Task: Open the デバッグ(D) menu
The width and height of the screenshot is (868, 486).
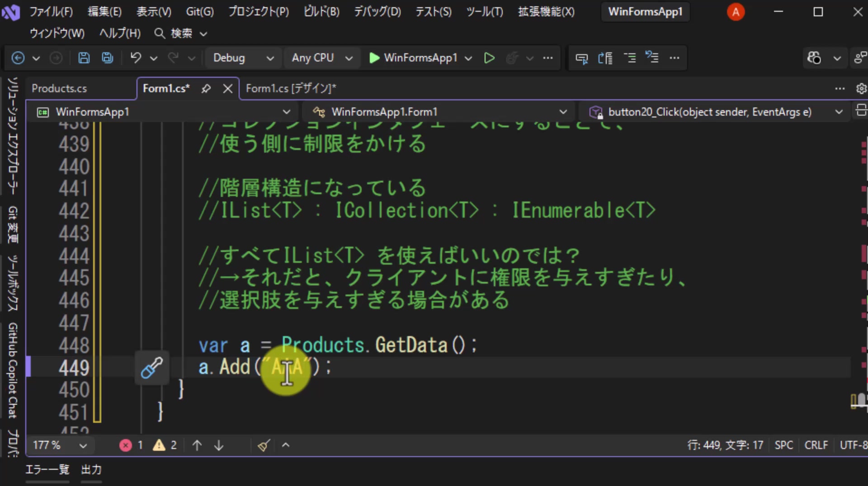Action: 377,12
